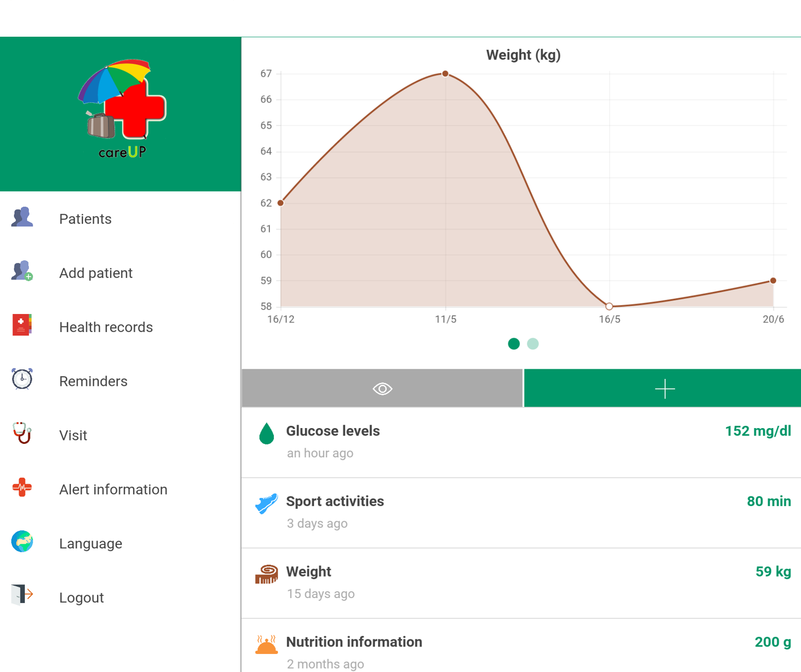Open the Weight 59 kg entry
This screenshot has width=801, height=672.
click(521, 583)
